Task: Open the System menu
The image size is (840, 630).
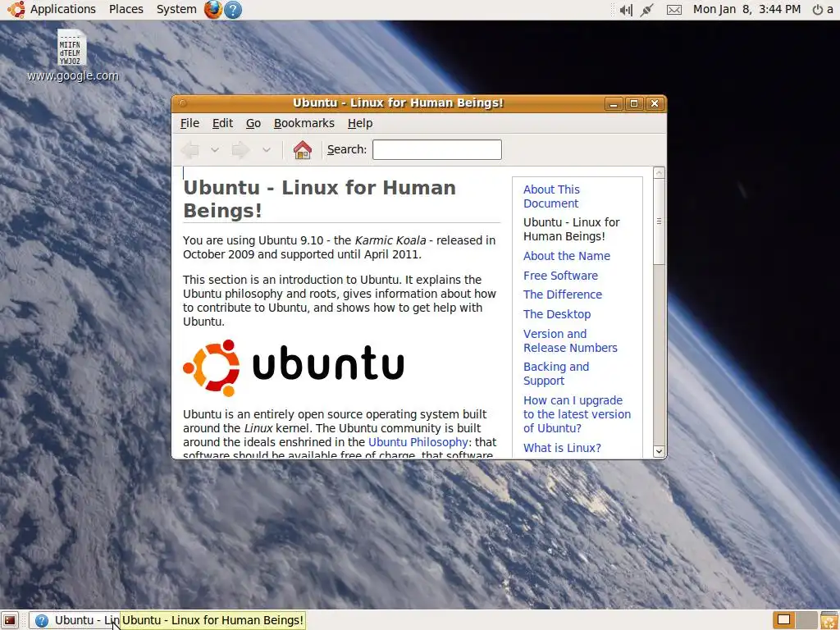Action: click(176, 9)
